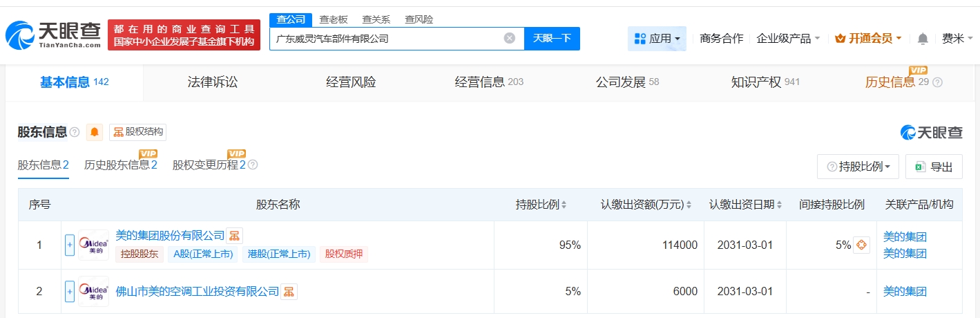Click into the company search input field
Viewport: 980px width, 318px height.
387,39
